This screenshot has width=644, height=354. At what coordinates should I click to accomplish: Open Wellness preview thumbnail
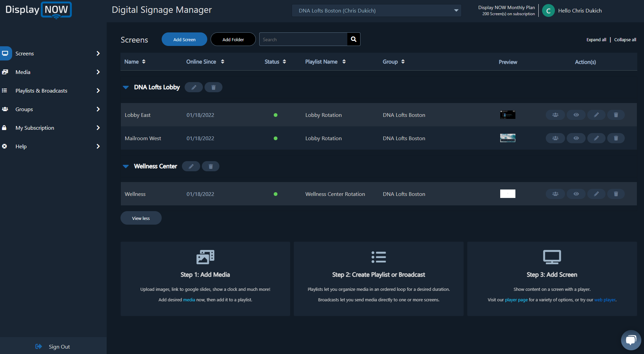(x=508, y=194)
